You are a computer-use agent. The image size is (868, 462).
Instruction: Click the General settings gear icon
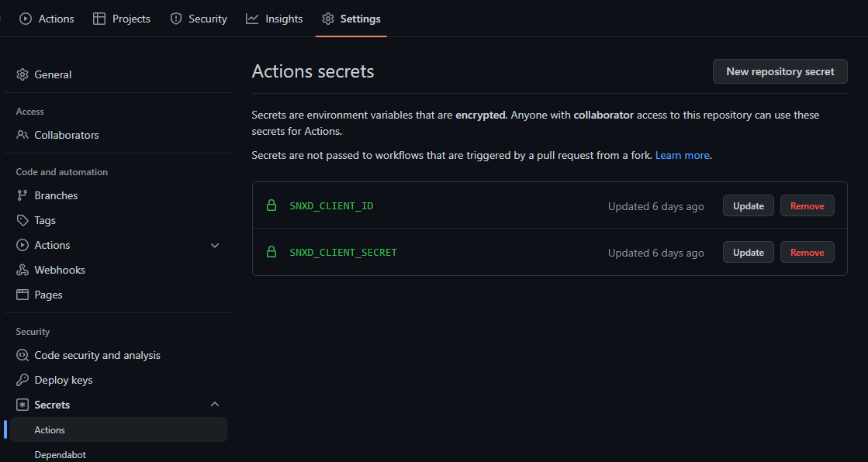pyautogui.click(x=22, y=74)
